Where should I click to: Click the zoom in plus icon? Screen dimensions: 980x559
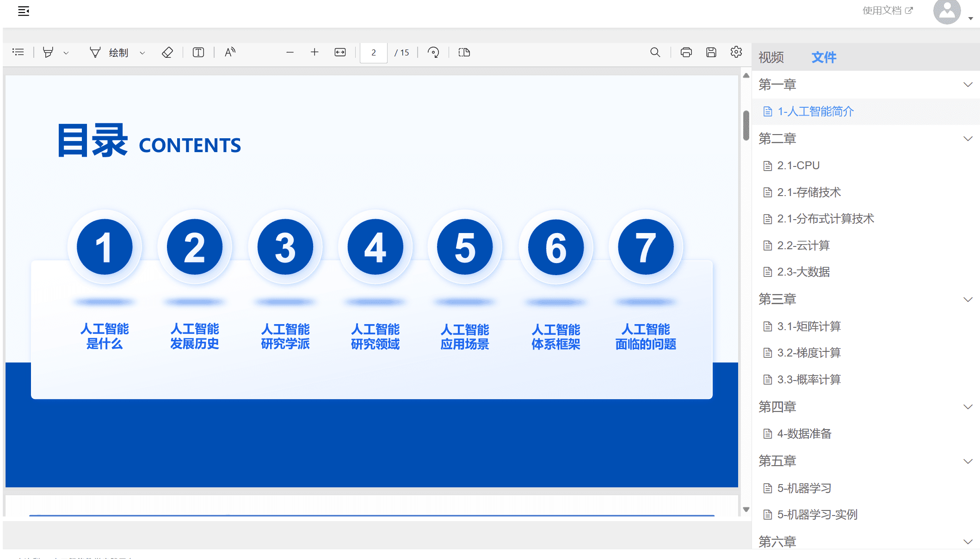pos(314,52)
